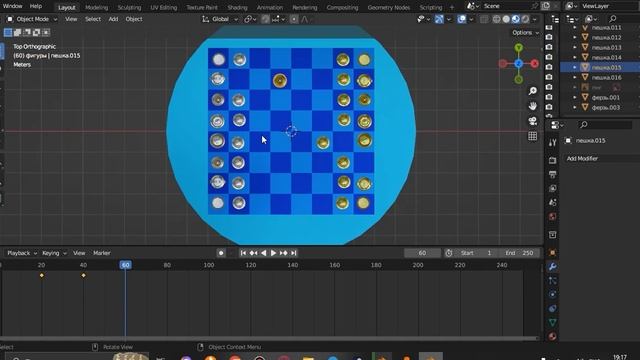
Task: Open the Collection properties tab icon
Action: [552, 235]
